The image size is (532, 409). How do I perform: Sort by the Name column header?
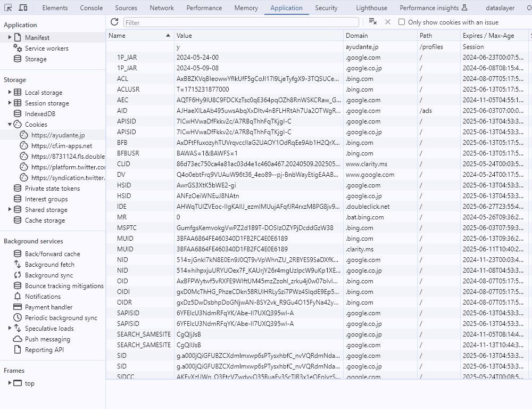140,35
